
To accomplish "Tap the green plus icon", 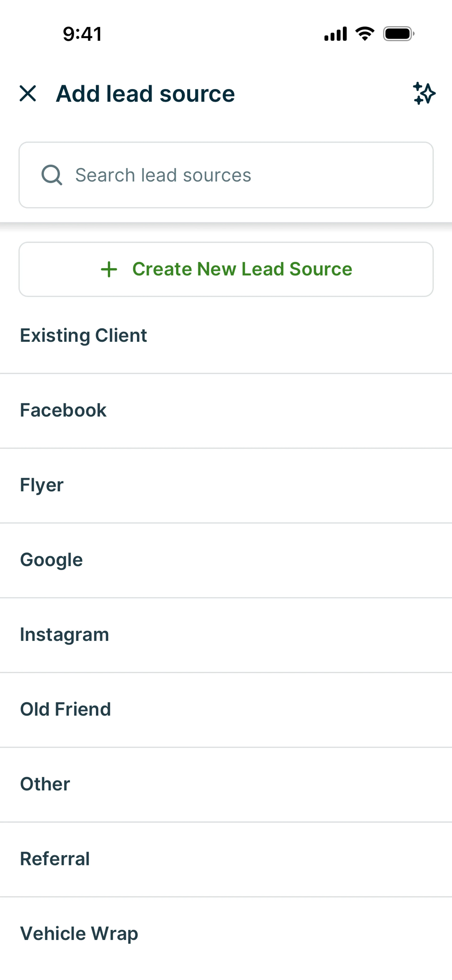I will click(109, 269).
